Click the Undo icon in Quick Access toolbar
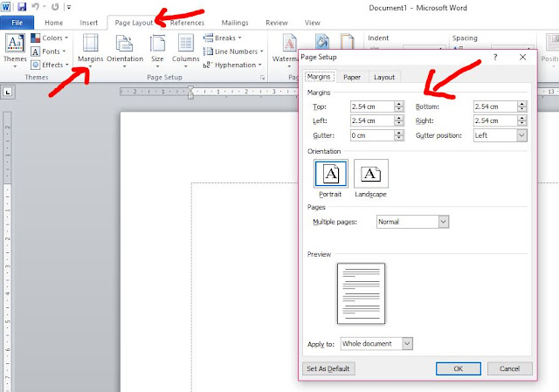This screenshot has width=559, height=392. point(35,6)
